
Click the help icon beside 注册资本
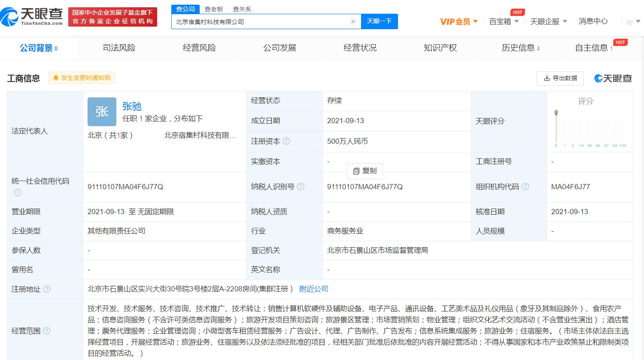point(286,141)
